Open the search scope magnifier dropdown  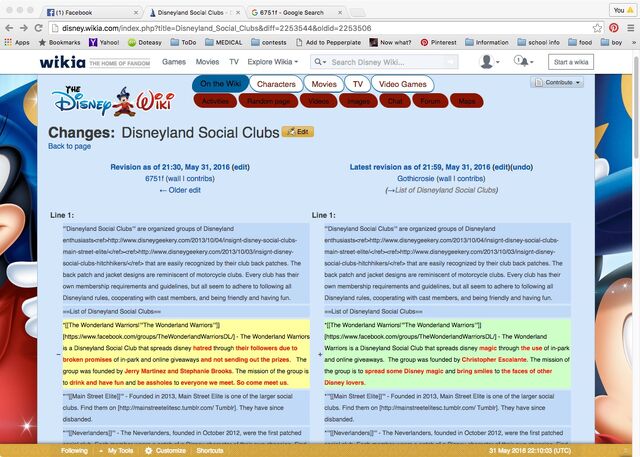(x=320, y=62)
